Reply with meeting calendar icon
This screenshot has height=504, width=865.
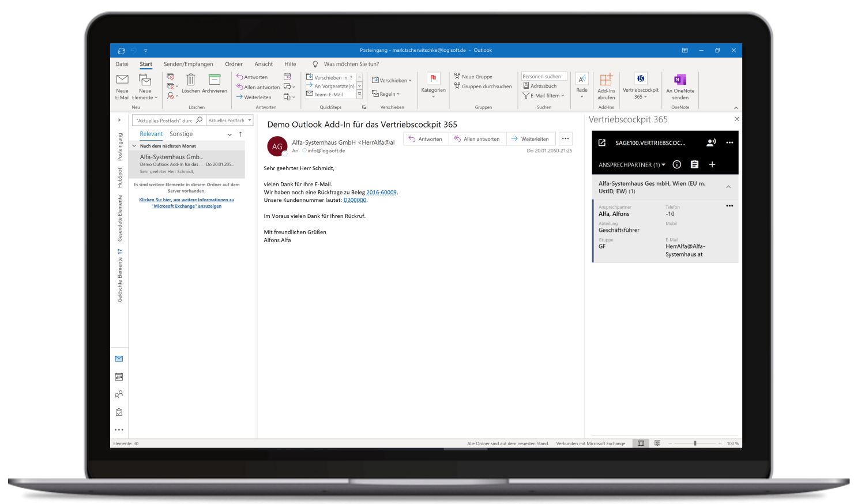pyautogui.click(x=287, y=77)
